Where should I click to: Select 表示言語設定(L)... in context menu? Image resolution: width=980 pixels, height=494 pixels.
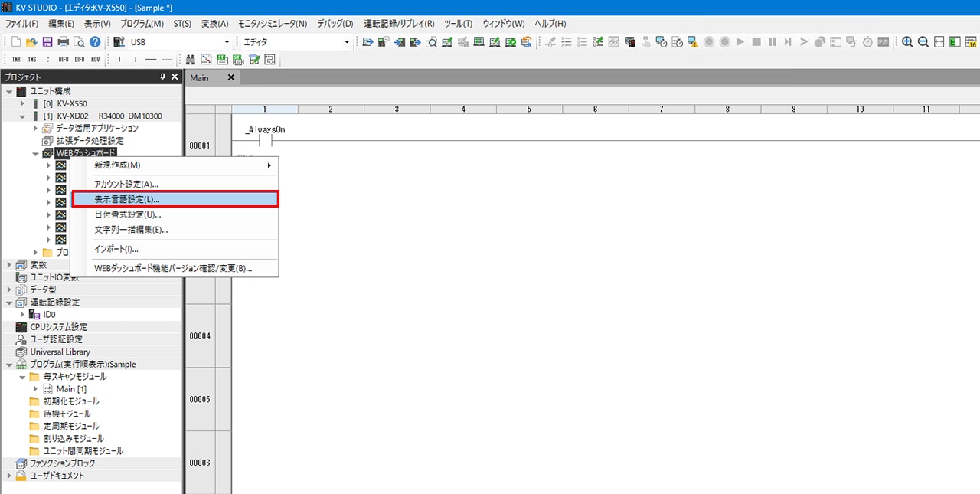(175, 199)
